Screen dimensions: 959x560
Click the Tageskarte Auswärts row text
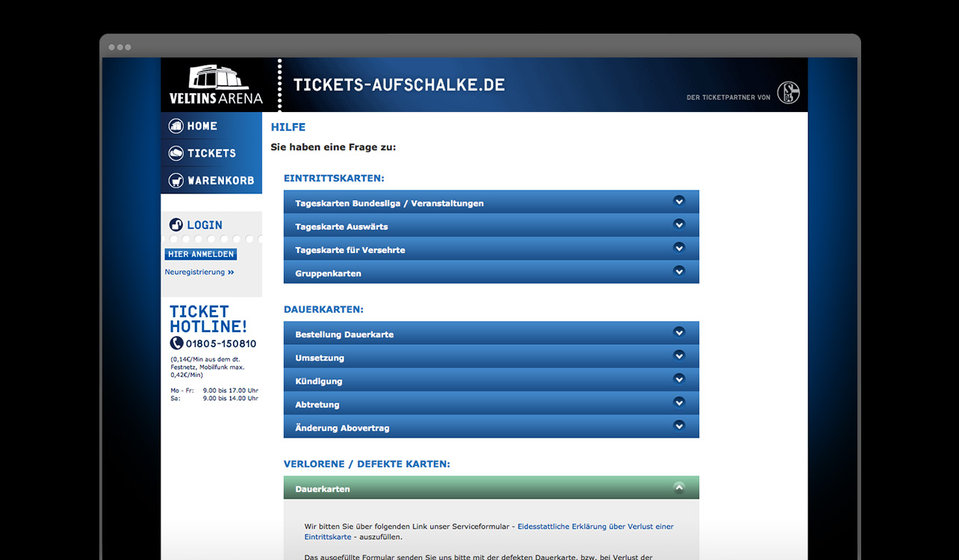[341, 227]
